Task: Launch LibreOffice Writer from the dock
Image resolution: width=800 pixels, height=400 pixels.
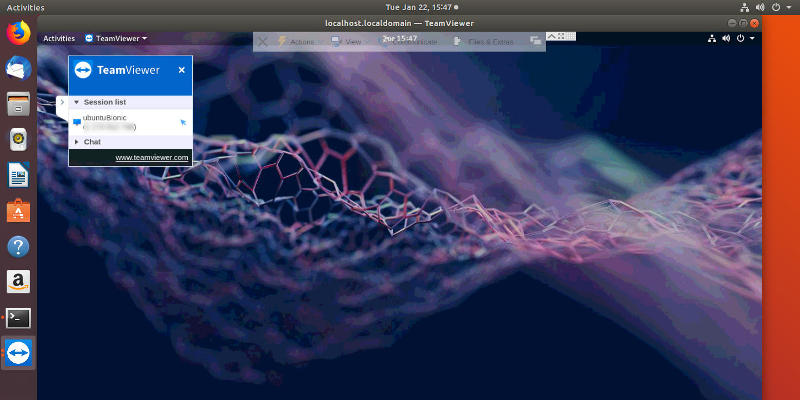Action: 18,175
